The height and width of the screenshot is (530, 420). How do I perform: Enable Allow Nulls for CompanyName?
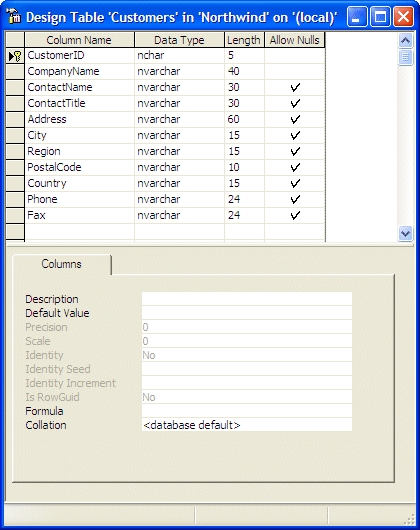[x=295, y=71]
